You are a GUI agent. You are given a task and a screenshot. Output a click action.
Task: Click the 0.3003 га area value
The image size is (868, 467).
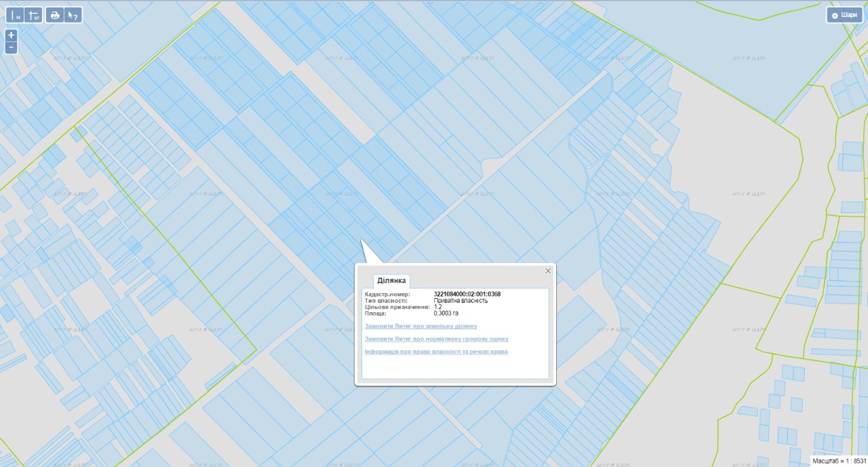click(x=446, y=314)
